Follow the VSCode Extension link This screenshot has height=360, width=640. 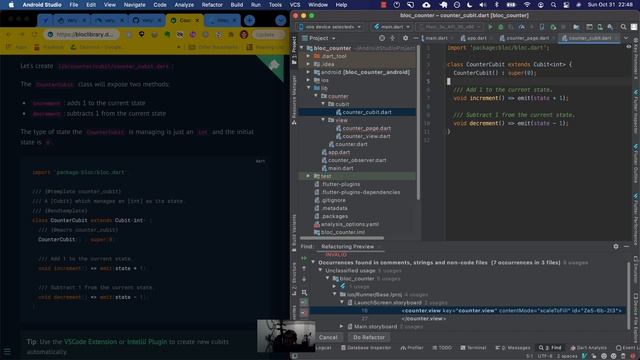90,342
